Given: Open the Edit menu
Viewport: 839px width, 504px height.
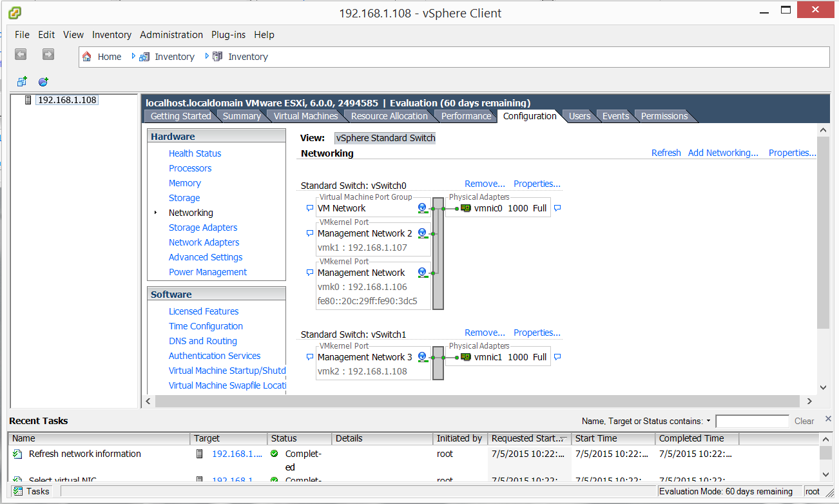Looking at the screenshot, I should (x=46, y=35).
